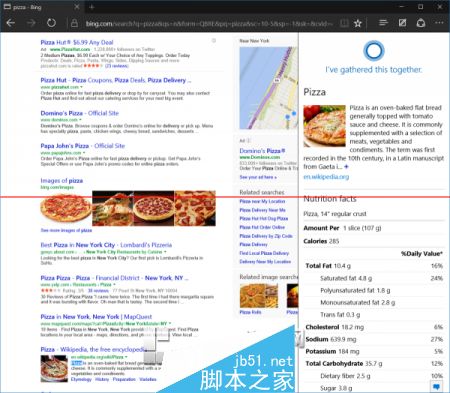Click Etymology sublink under Wikipedia result
This screenshot has width=450, height=393.
coord(81,379)
